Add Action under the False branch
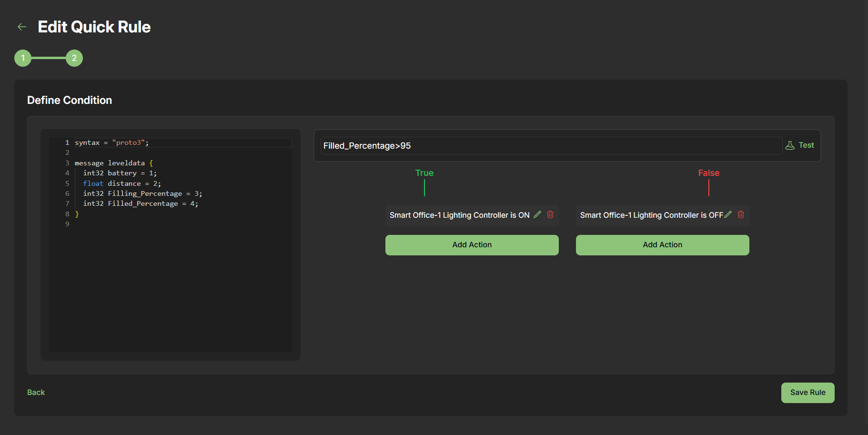 662,244
